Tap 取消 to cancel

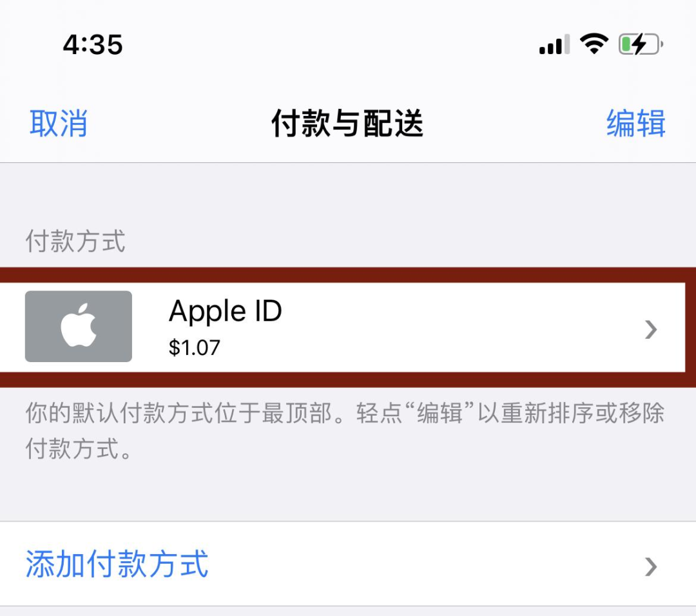click(x=58, y=123)
